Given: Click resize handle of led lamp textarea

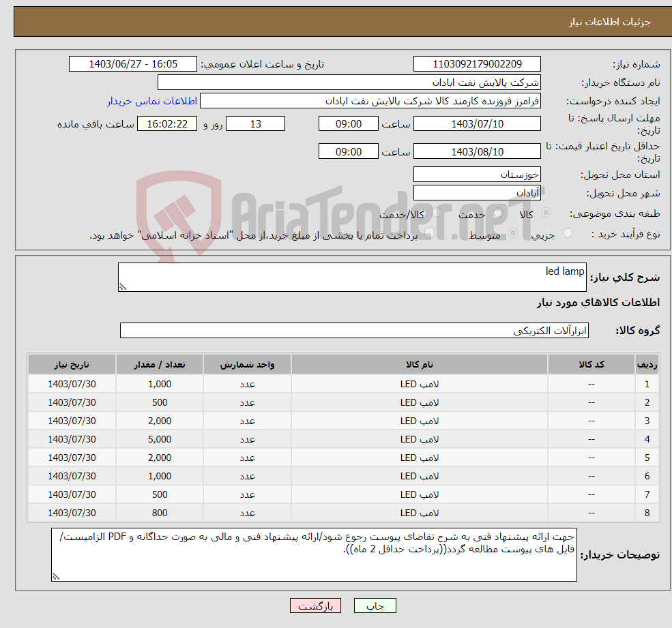Looking at the screenshot, I should (x=123, y=287).
